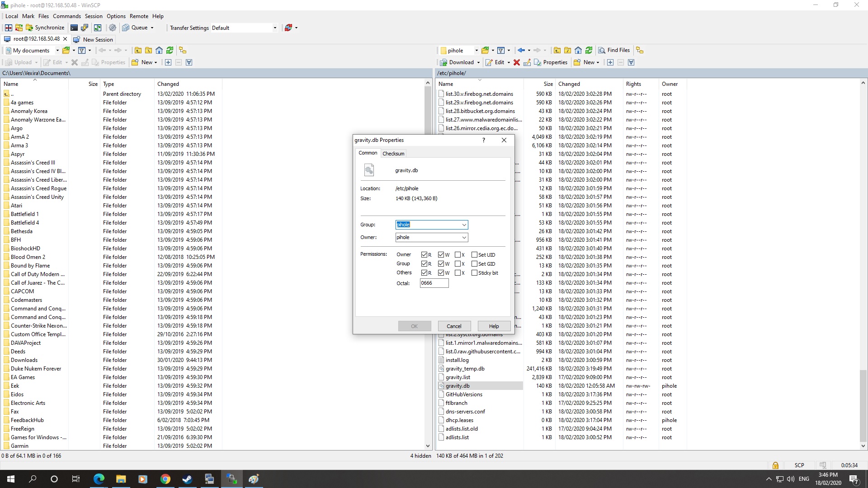Image resolution: width=868 pixels, height=488 pixels.
Task: Click remote panel refresh icon
Action: coord(589,50)
